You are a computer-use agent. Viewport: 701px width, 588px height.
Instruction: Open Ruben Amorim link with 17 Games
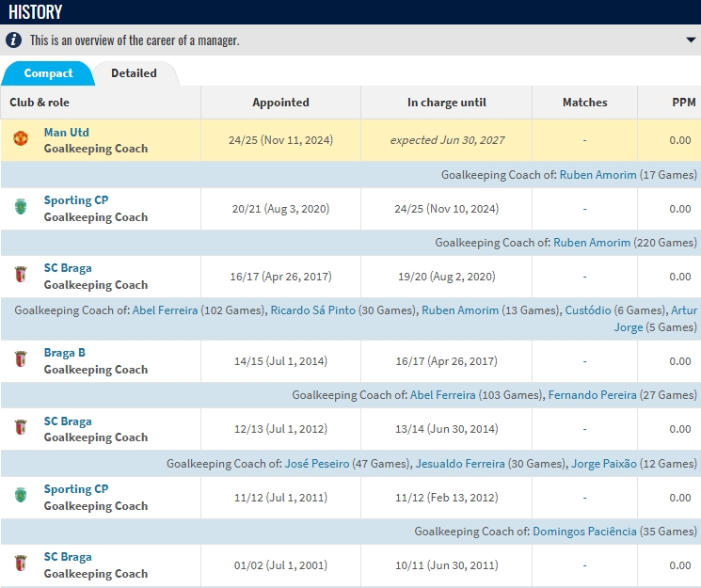tap(597, 175)
